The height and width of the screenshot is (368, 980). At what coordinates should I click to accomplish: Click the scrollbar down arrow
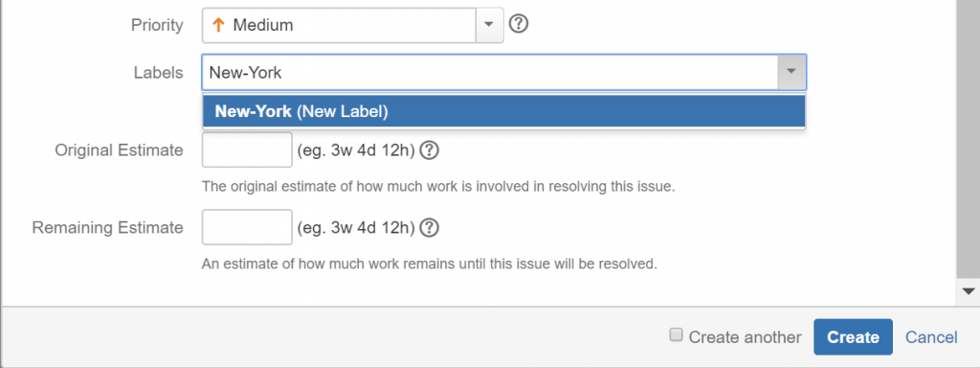pyautogui.click(x=969, y=291)
